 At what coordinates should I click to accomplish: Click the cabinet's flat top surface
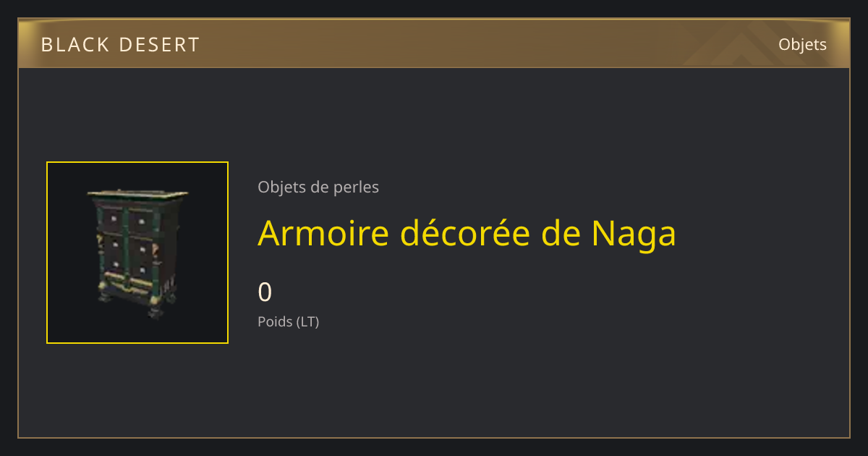137,194
